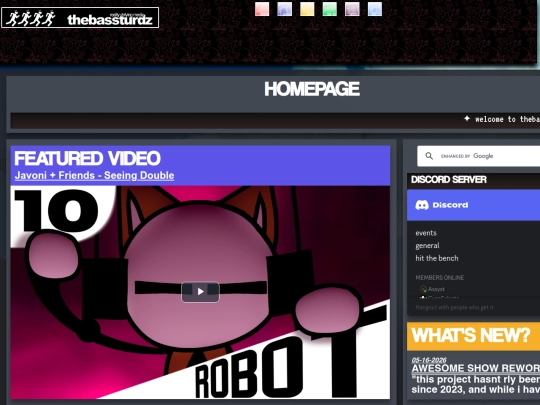
Task: Click the Assyst member name
Action: coord(436,289)
